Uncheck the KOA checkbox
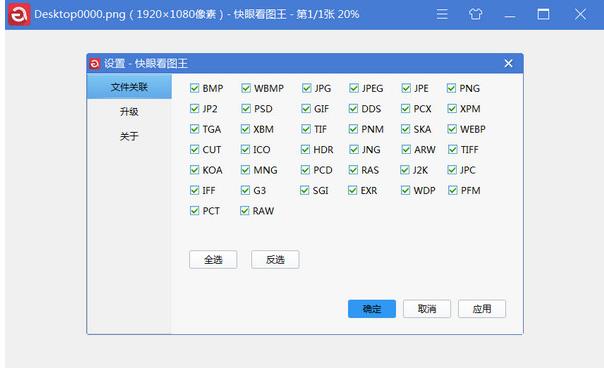Image resolution: width=604 pixels, height=368 pixels. [195, 170]
